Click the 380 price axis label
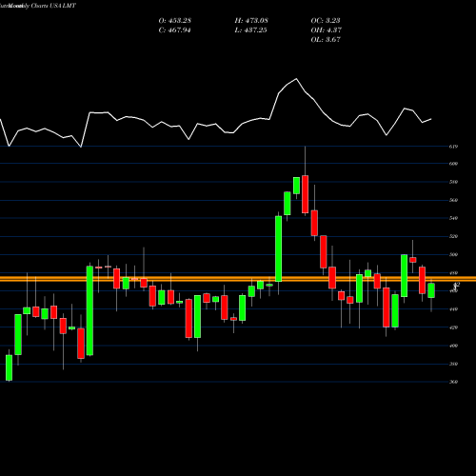The width and height of the screenshot is (476, 476). [453, 364]
